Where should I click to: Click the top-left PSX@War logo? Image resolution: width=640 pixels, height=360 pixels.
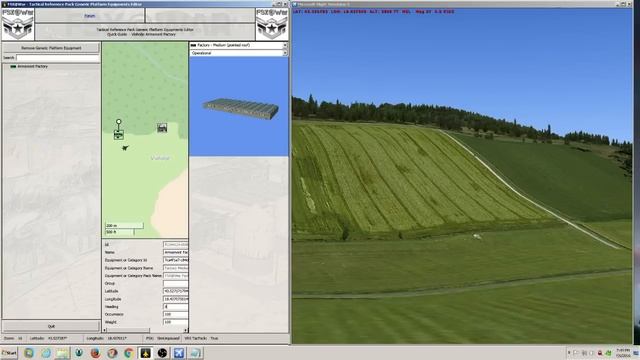18,24
